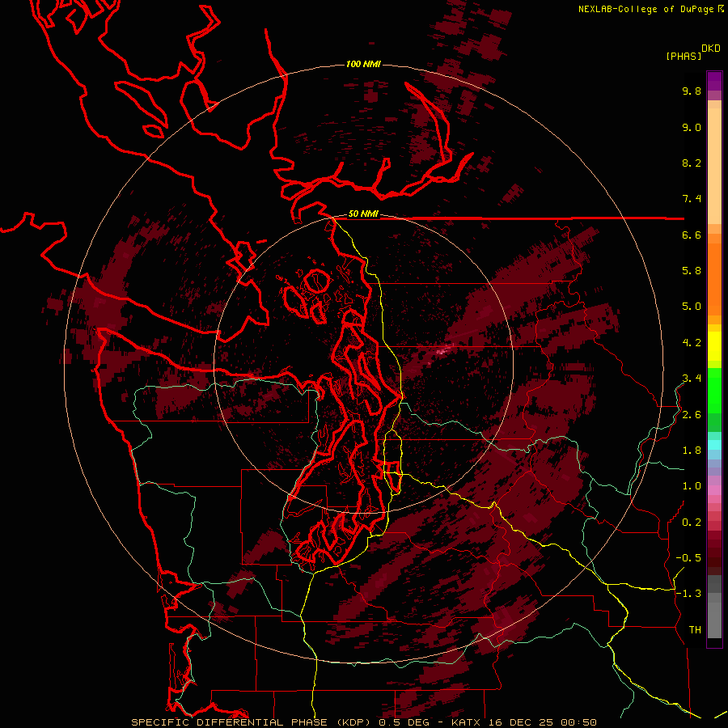Click the Specific Differential Phase caption line
Screen dimensions: 728x728
pyautogui.click(x=363, y=722)
